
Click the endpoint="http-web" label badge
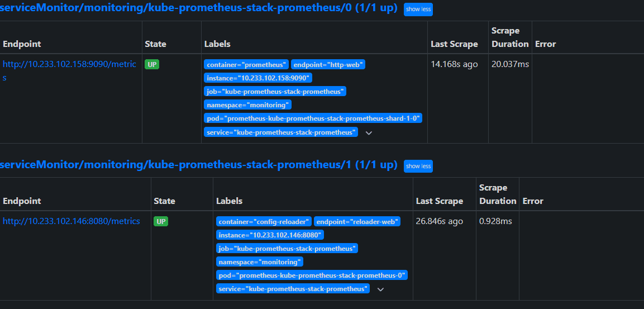tap(328, 65)
